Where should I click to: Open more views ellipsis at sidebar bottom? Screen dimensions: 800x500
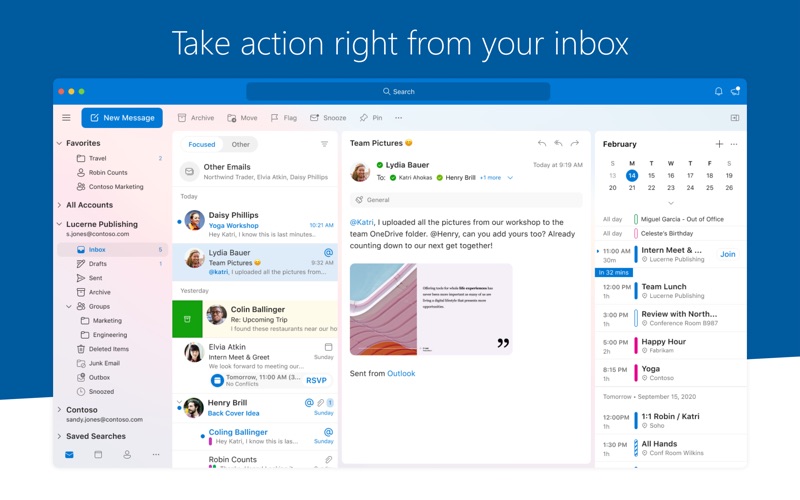(156, 455)
